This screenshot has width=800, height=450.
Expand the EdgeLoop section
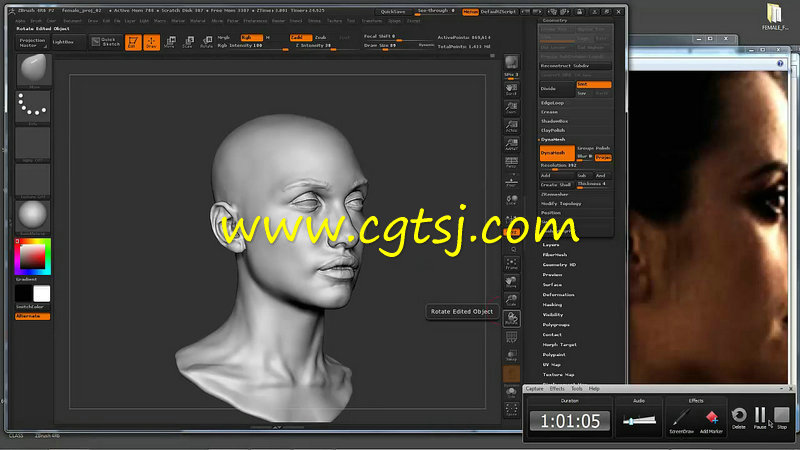click(553, 103)
